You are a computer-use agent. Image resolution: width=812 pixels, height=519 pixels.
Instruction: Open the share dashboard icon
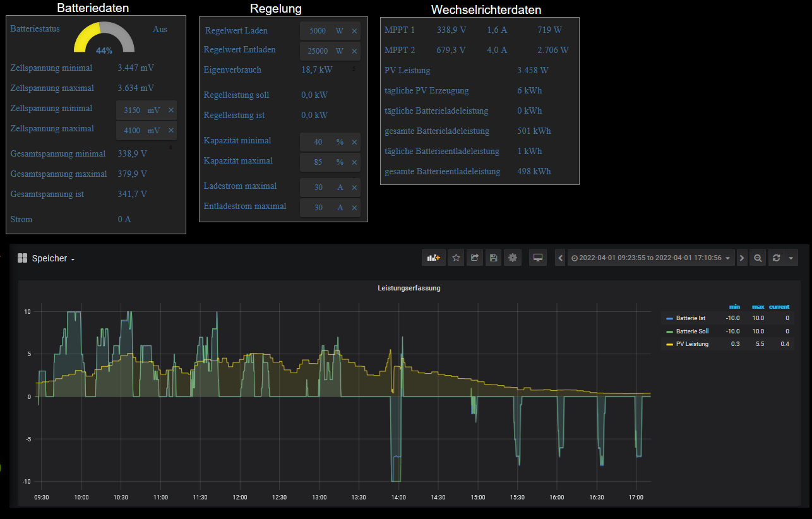pyautogui.click(x=475, y=258)
